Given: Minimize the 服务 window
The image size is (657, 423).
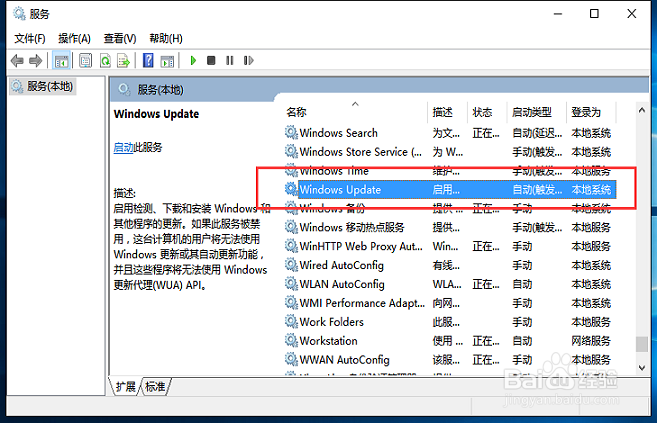Looking at the screenshot, I should pos(558,14).
